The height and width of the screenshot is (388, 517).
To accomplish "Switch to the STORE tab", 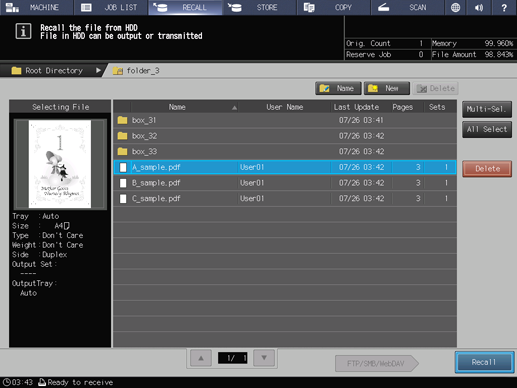I will point(259,7).
